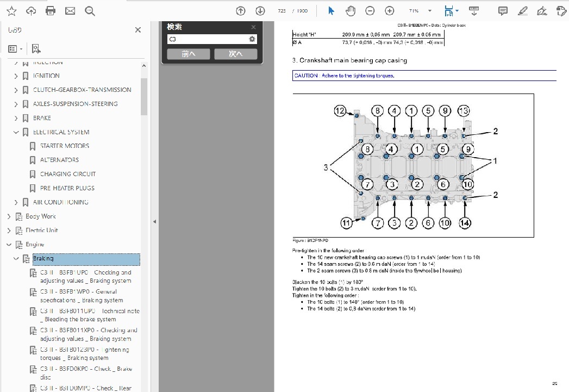Open B3FB011XP0 Checking and adjusting values bookmark
569x392 pixels.
[x=89, y=335]
